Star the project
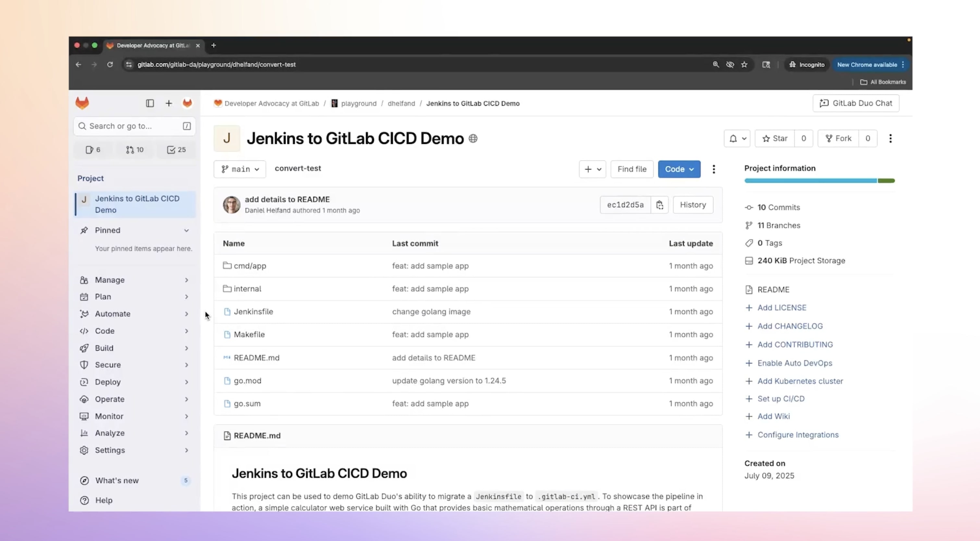Screen dimensions: 980x541 pos(775,138)
